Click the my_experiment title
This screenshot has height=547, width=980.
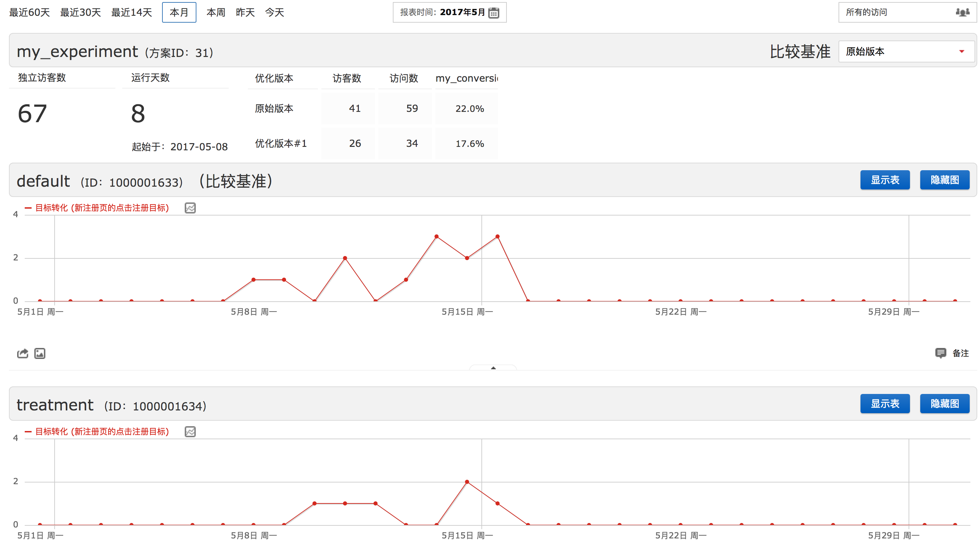[x=77, y=52]
